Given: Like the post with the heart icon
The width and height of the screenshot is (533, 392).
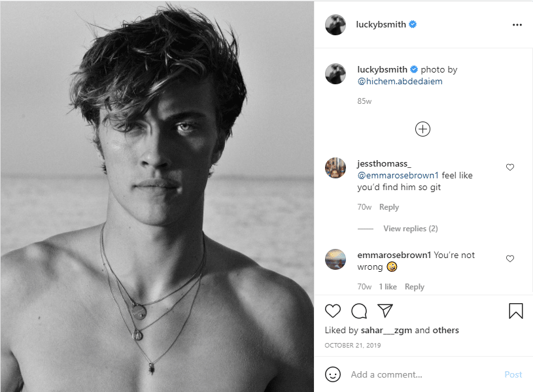Looking at the screenshot, I should pos(333,311).
